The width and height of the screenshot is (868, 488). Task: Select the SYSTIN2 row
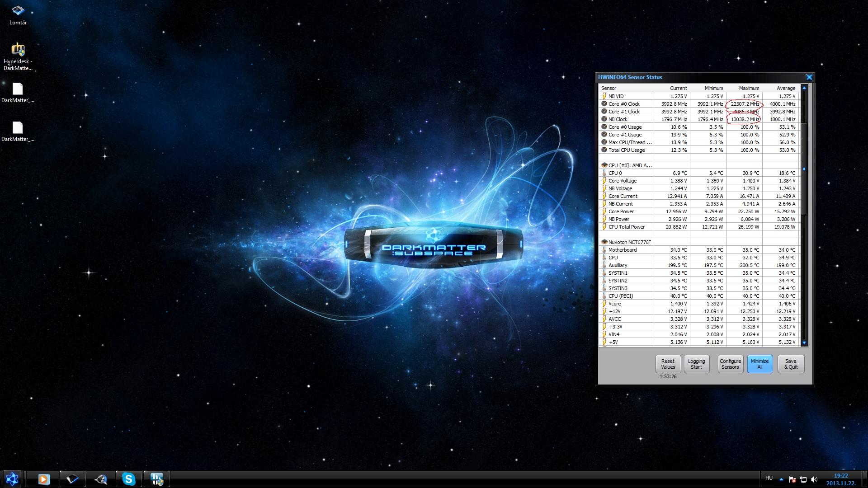click(x=699, y=281)
